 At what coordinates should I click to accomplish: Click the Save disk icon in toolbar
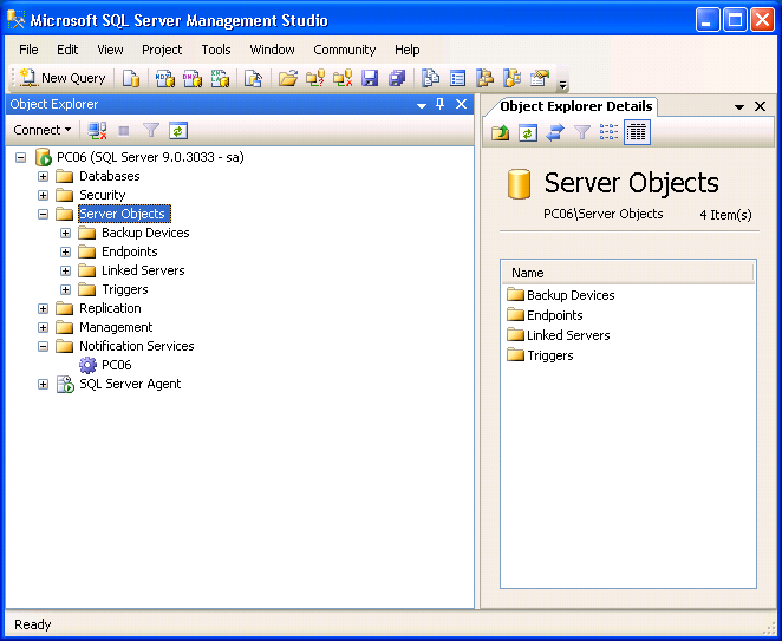pyautogui.click(x=369, y=78)
